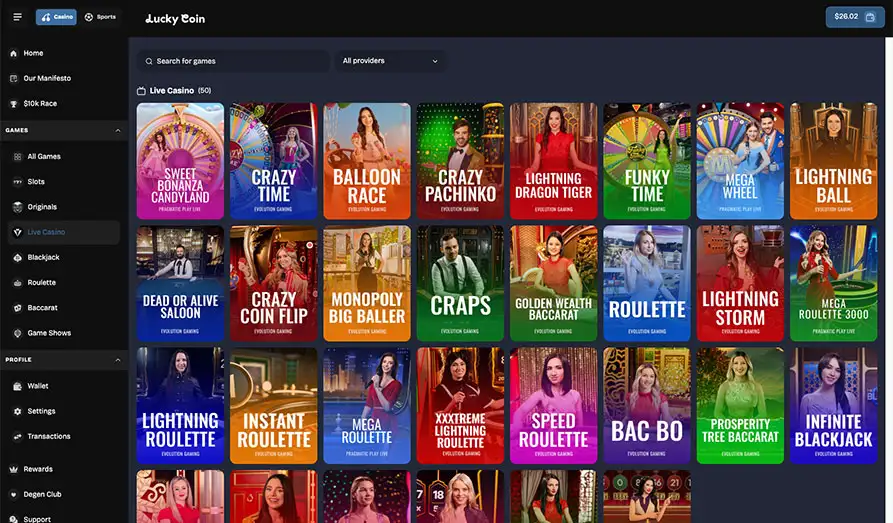Open Dead or Alive Saloon tile
Screen dimensions: 893x523
pos(180,284)
